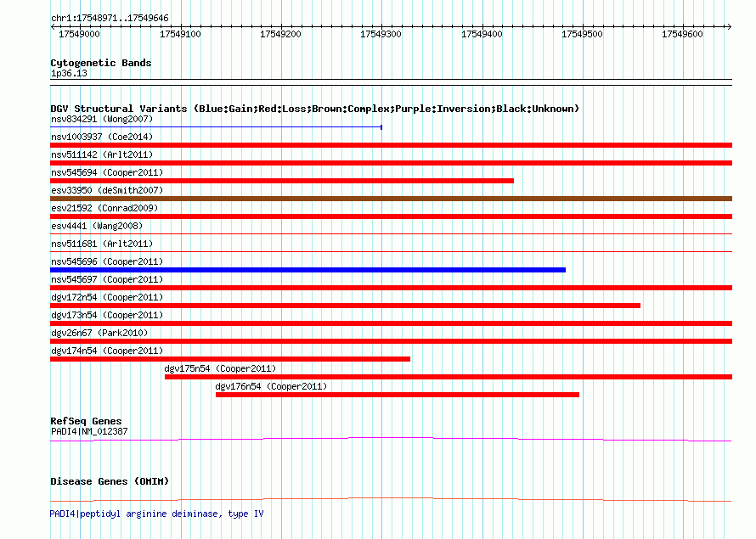Select the thick blue nsv545696 gain bar
Image resolution: width=756 pixels, height=539 pixels.
[307, 270]
